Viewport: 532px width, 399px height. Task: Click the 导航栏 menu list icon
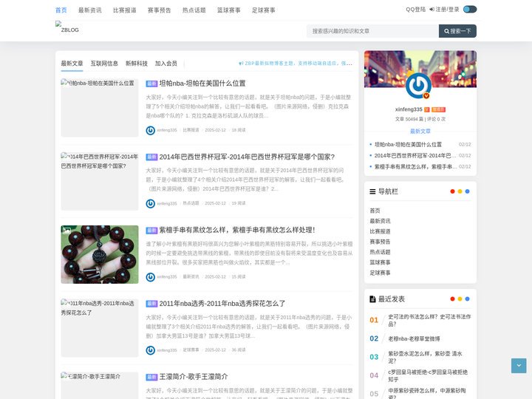point(372,191)
